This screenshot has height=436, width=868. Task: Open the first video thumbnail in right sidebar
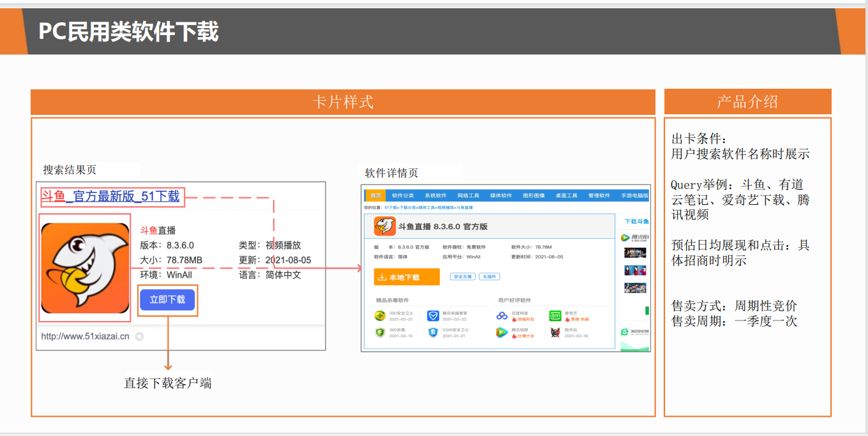coord(635,253)
